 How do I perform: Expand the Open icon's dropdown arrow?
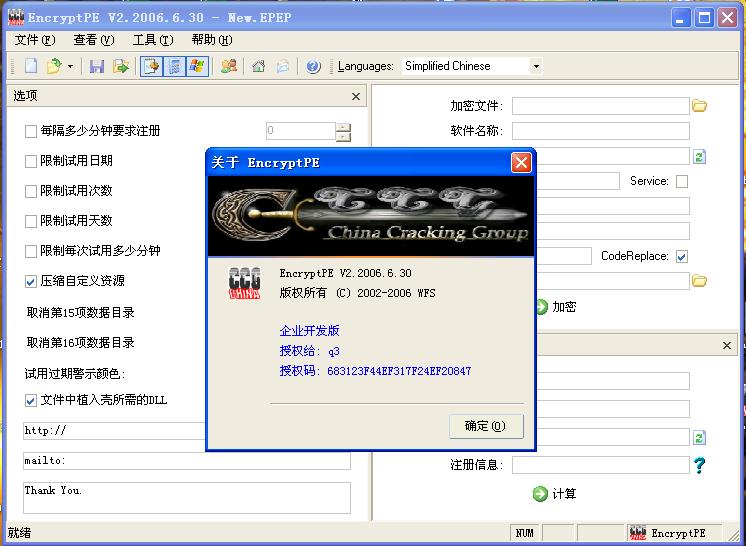70,66
